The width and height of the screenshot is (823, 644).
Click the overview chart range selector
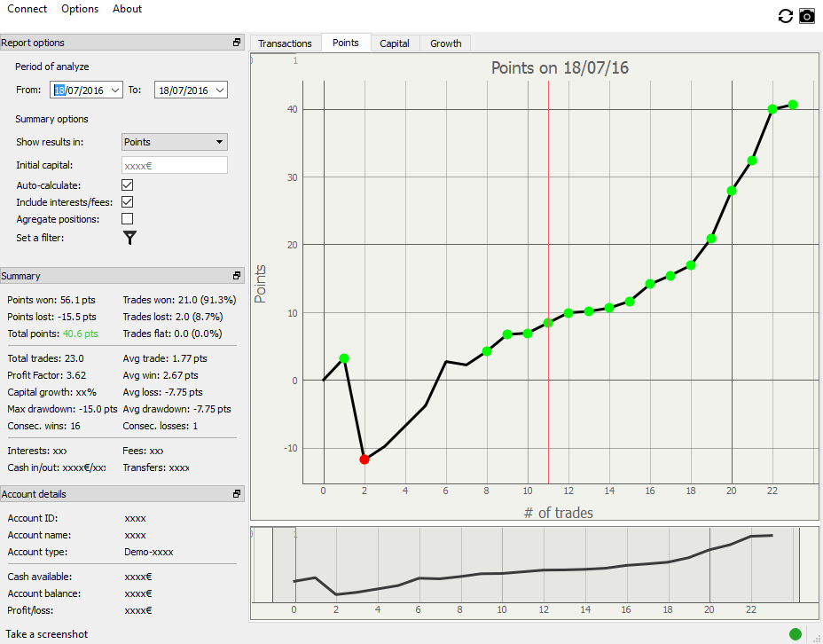(x=536, y=565)
